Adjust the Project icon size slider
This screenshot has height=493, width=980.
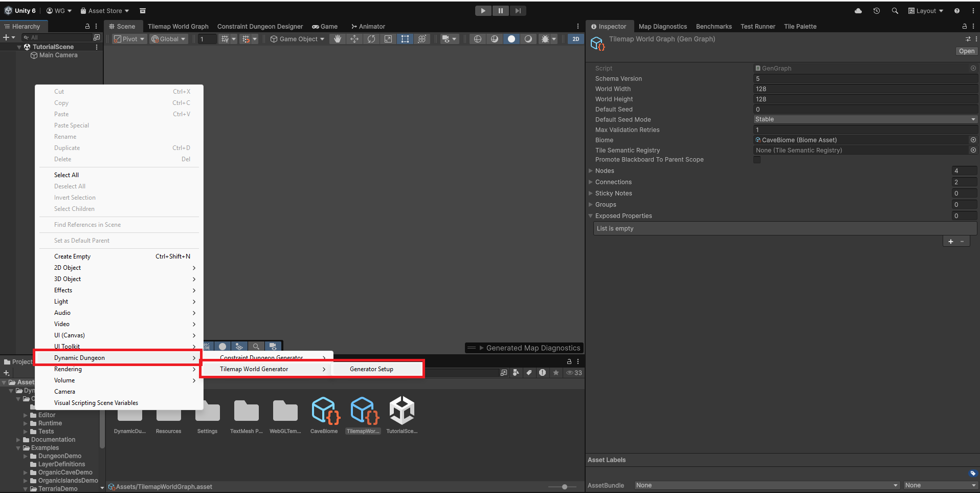click(x=564, y=487)
